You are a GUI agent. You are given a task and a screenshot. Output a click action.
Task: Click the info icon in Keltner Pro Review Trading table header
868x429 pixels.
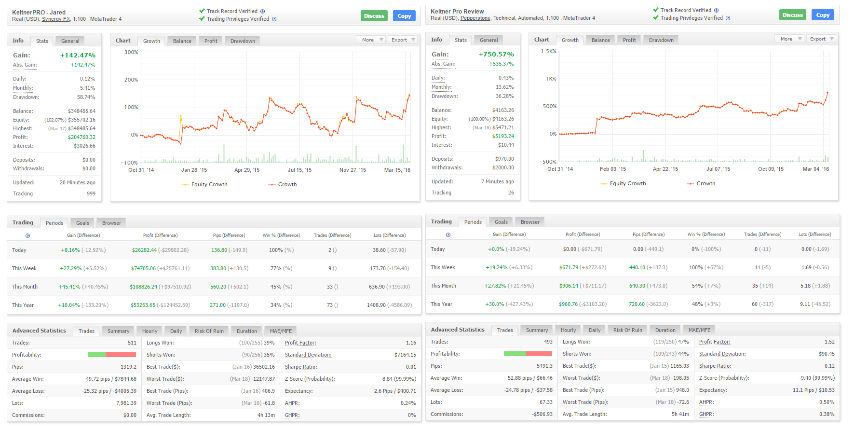448,235
